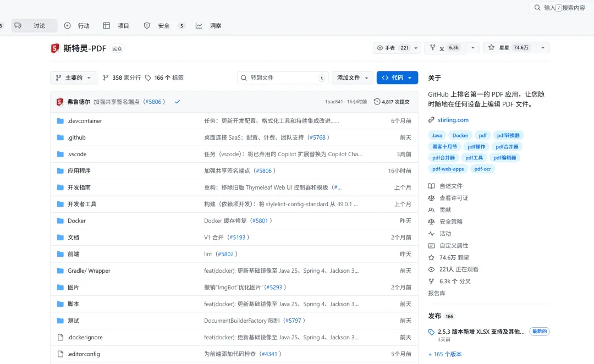Viewport: 594px width, 364px height.
Task: Click the commit author avatar for 弗鲁德尔
Action: click(60, 102)
